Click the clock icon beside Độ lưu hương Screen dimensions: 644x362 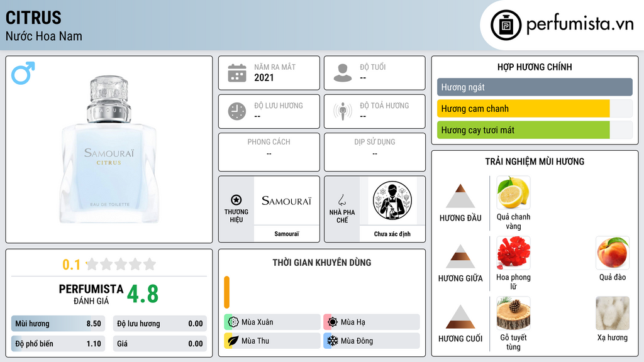click(237, 111)
